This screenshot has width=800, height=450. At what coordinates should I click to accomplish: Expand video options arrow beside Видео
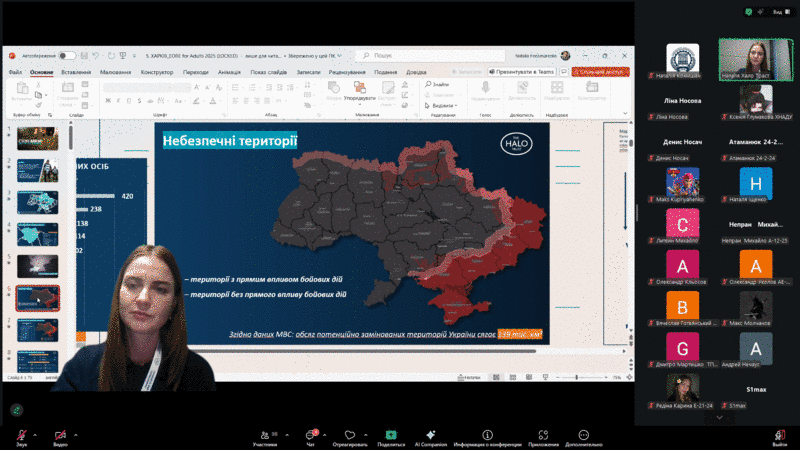click(x=78, y=435)
